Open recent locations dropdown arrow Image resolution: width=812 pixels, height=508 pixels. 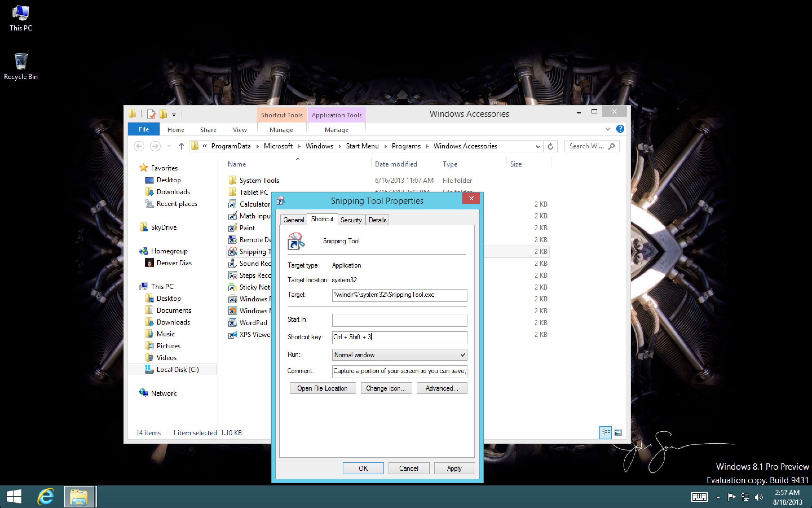(x=169, y=146)
